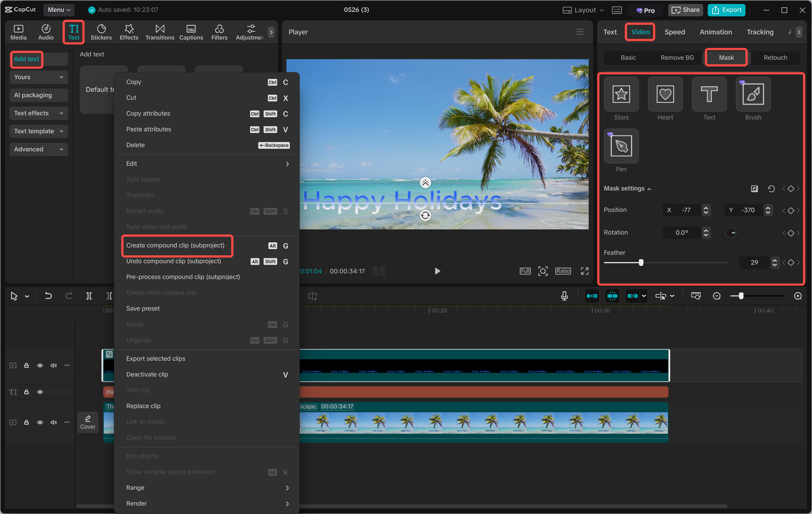Reset mask settings with the undo arrow
The height and width of the screenshot is (514, 812).
(x=771, y=189)
